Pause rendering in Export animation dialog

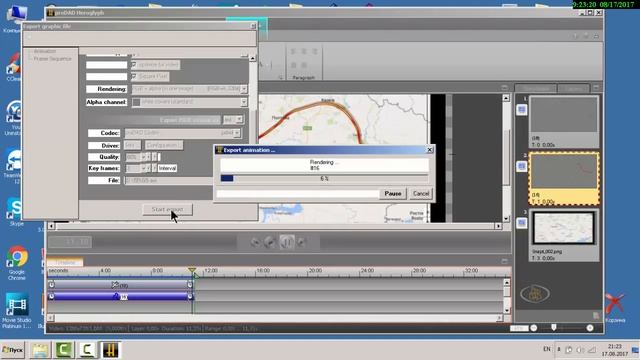(393, 193)
